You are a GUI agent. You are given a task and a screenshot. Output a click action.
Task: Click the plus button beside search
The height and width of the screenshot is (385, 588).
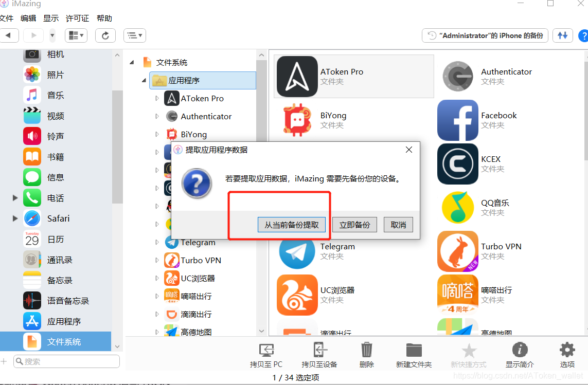pos(4,361)
